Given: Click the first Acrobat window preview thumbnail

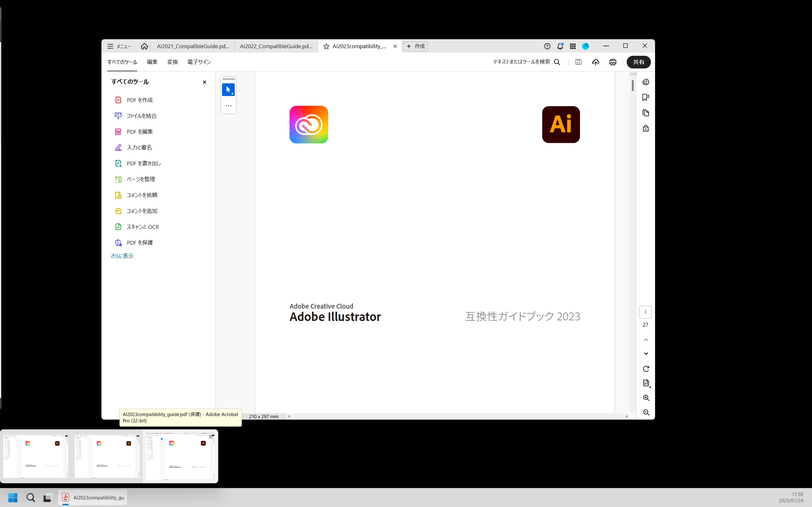Looking at the screenshot, I should click(x=36, y=456).
